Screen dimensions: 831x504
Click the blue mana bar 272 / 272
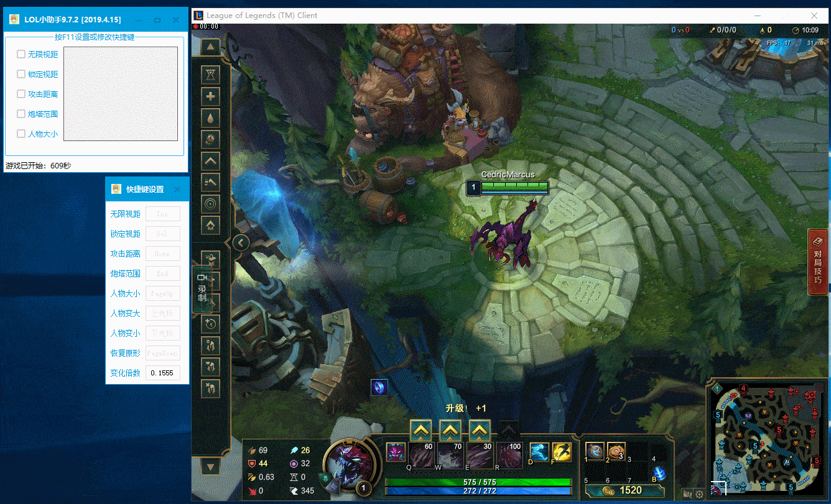[x=478, y=491]
